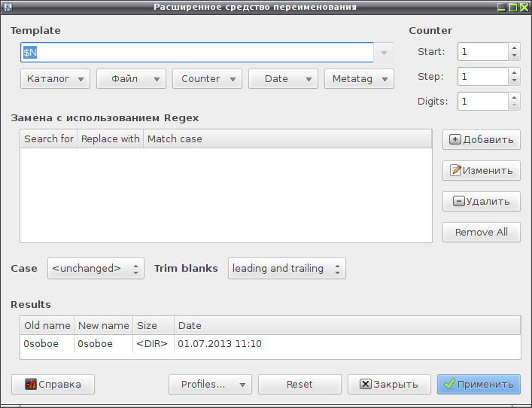The height and width of the screenshot is (408, 532).
Task: Decrease the counter Start value
Action: pyautogui.click(x=515, y=56)
